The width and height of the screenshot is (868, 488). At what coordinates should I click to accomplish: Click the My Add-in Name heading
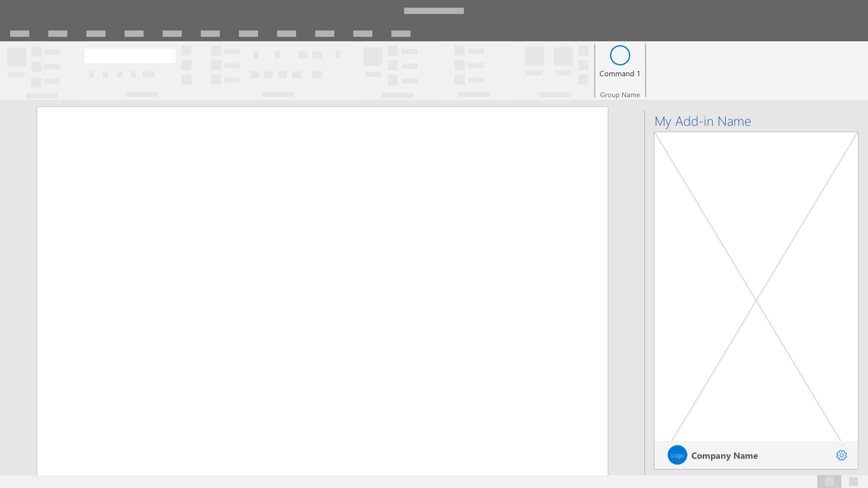click(x=703, y=121)
